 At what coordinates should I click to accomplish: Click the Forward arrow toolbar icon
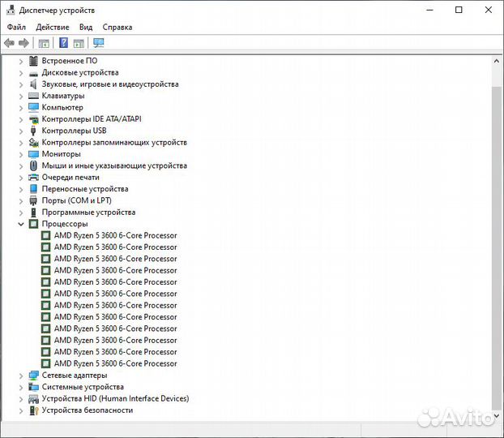(x=23, y=43)
